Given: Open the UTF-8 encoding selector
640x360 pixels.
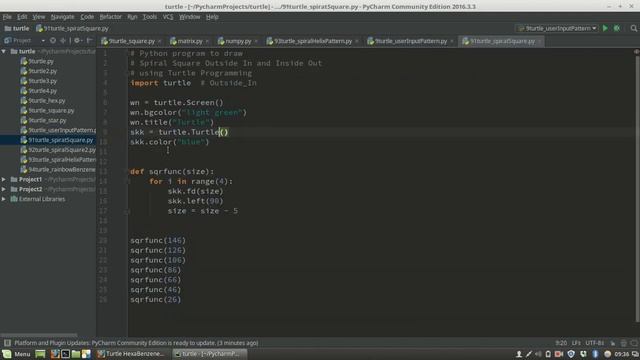Looking at the screenshot, I should (x=595, y=343).
